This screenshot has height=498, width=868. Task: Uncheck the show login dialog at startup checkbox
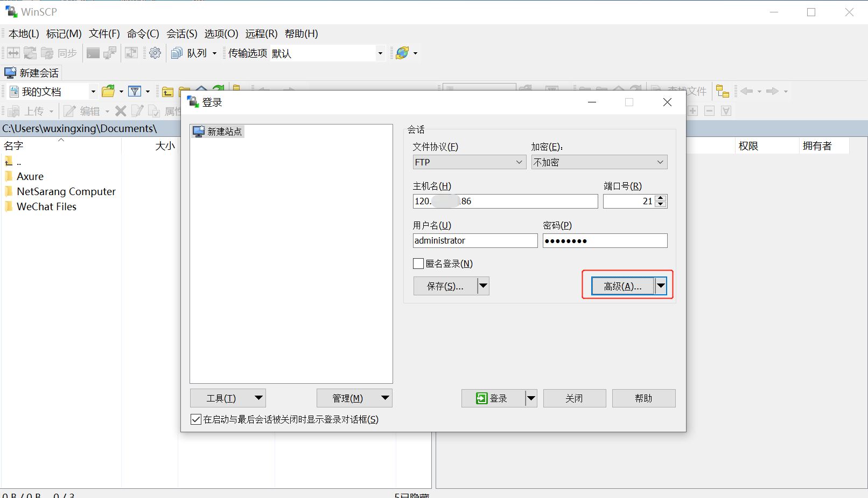click(196, 419)
